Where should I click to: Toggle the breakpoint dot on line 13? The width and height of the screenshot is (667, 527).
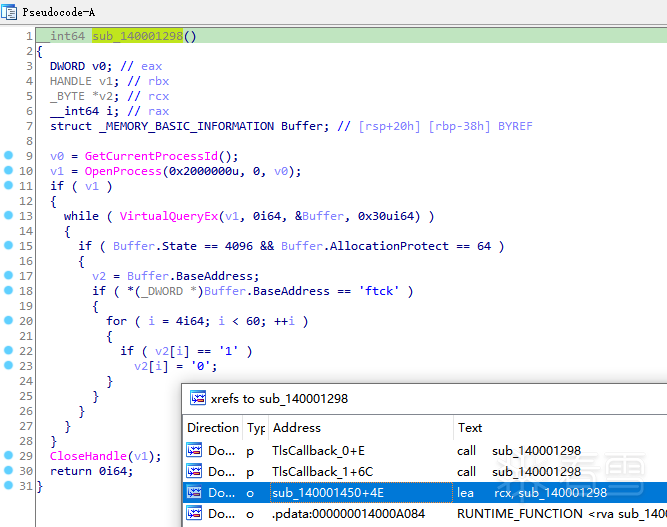click(x=9, y=215)
